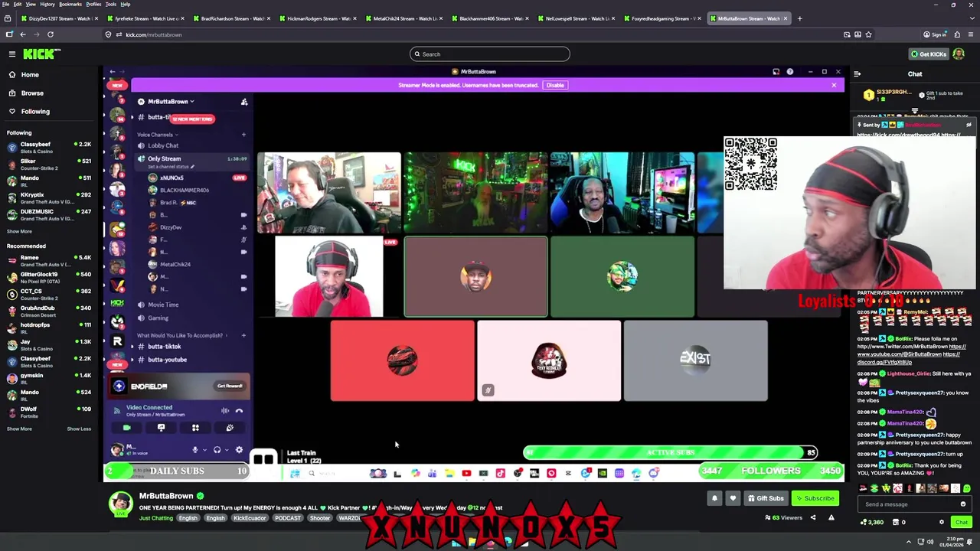
Task: Follow the channel with the heart icon
Action: (x=733, y=498)
